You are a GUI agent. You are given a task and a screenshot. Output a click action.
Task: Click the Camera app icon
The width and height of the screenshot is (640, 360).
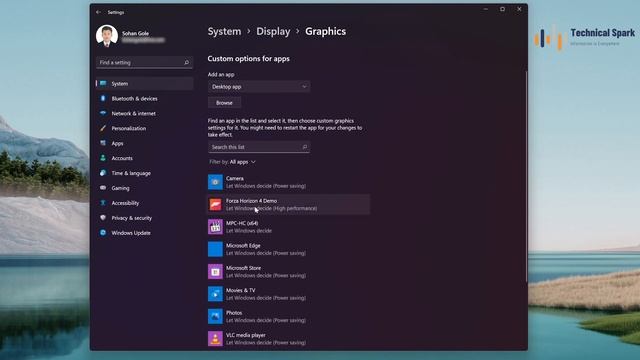(x=215, y=182)
